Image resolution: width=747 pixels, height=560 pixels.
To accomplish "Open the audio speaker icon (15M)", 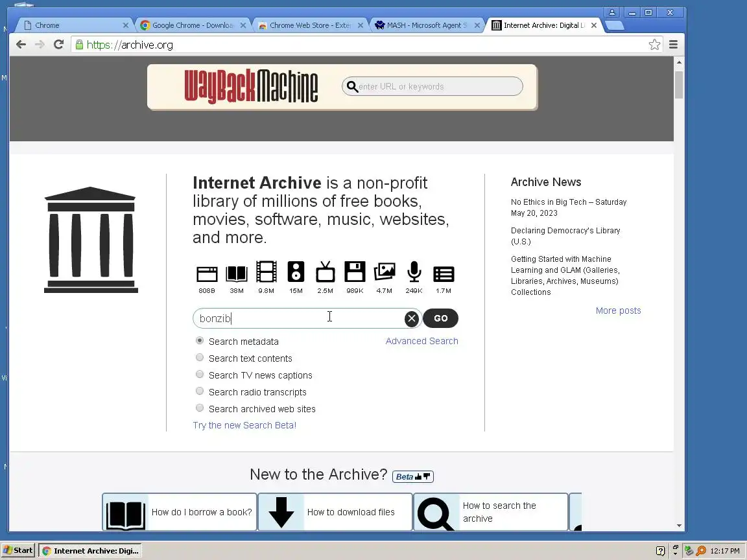I will [x=296, y=272].
